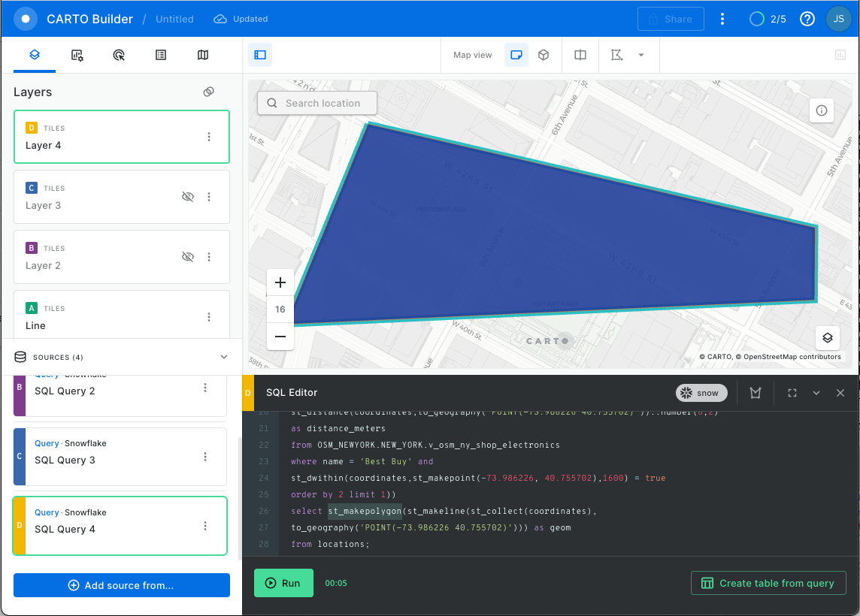
Task: Toggle the left sidebar panel icon
Action: pyautogui.click(x=260, y=55)
